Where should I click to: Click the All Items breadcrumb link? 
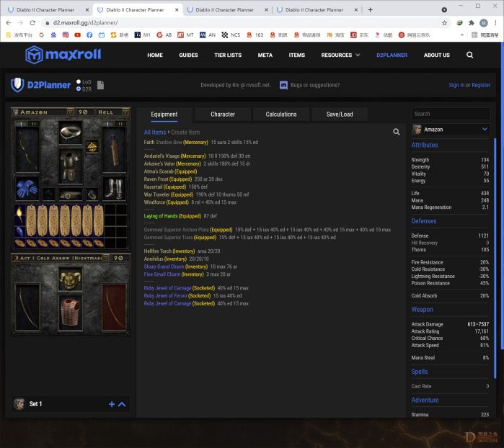click(155, 132)
